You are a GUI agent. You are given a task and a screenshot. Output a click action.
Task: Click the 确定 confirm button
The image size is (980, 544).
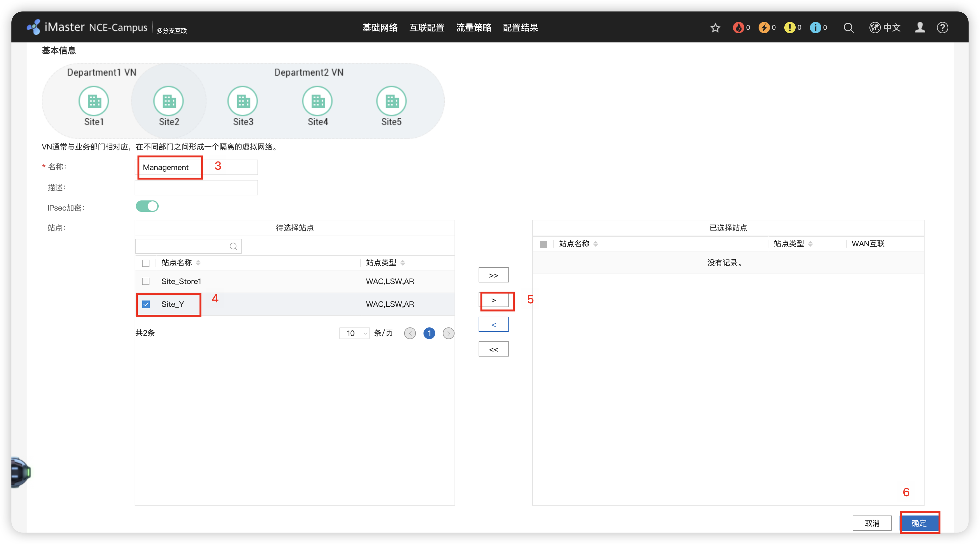[919, 523]
